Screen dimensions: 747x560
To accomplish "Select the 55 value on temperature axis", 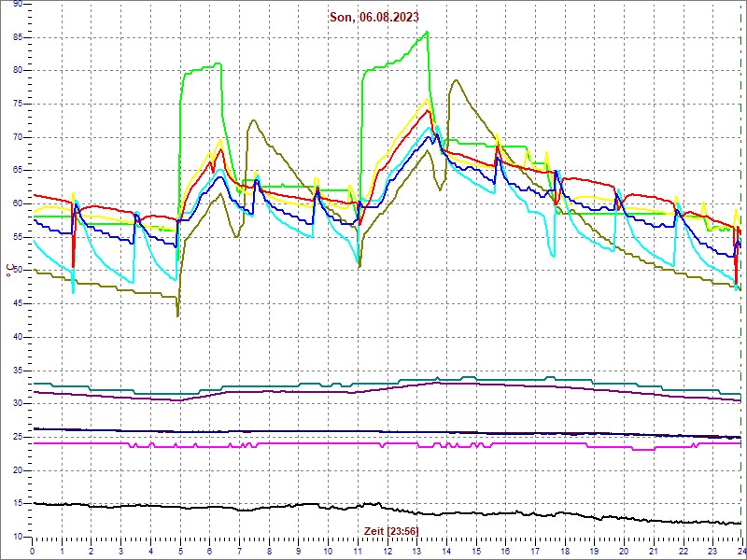I will coord(18,237).
